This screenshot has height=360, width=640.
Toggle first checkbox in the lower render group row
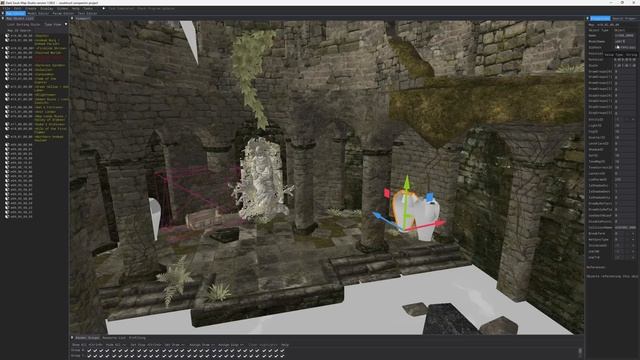(89, 356)
